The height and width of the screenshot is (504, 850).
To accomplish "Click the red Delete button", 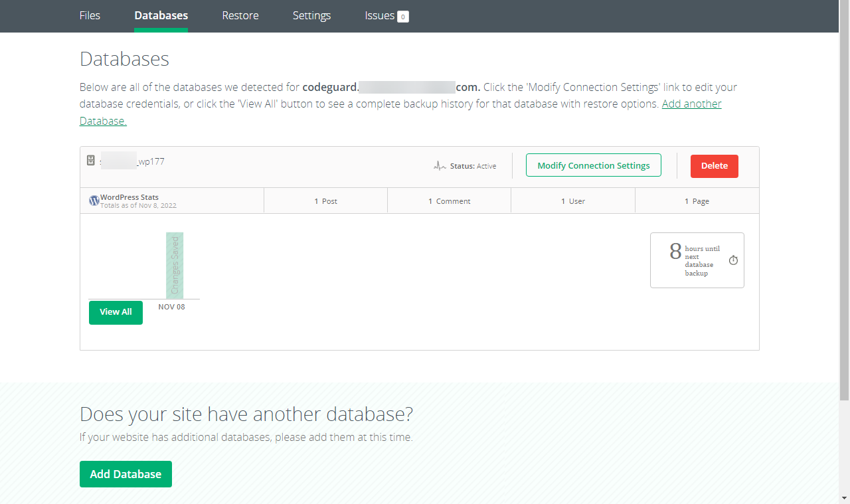I will pyautogui.click(x=714, y=166).
